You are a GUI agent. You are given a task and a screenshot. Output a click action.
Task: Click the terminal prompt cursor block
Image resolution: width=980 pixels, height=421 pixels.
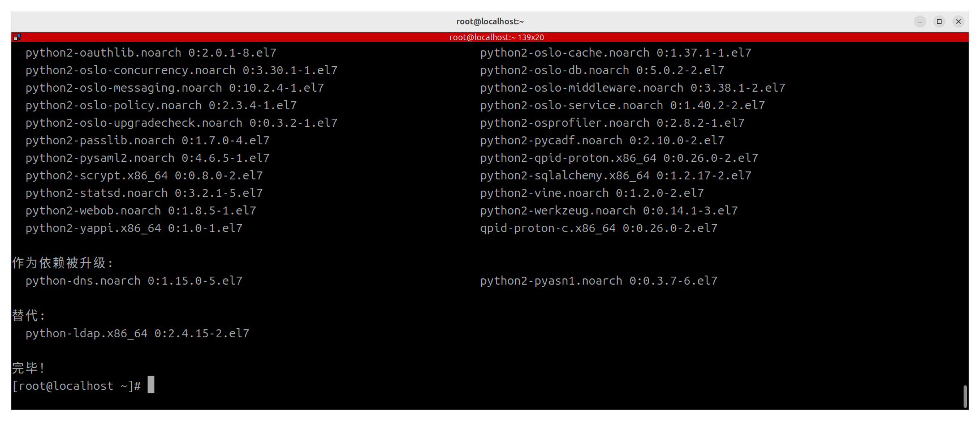tap(151, 385)
